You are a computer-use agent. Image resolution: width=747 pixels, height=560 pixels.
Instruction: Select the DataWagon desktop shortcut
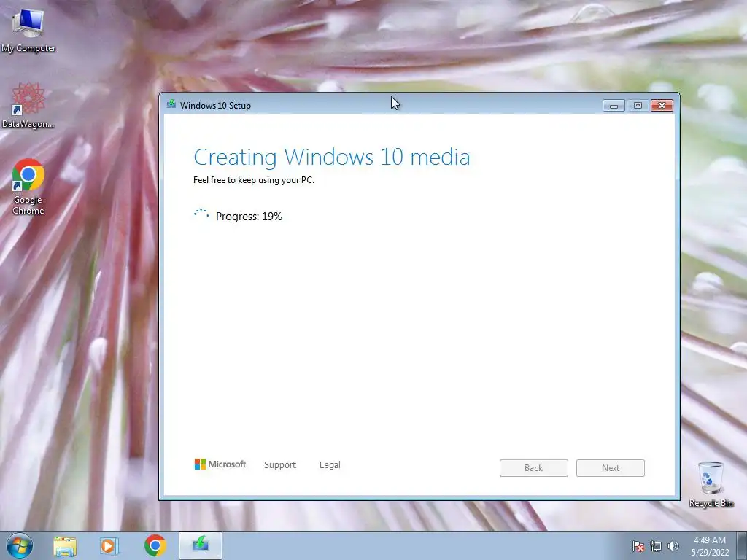28,106
